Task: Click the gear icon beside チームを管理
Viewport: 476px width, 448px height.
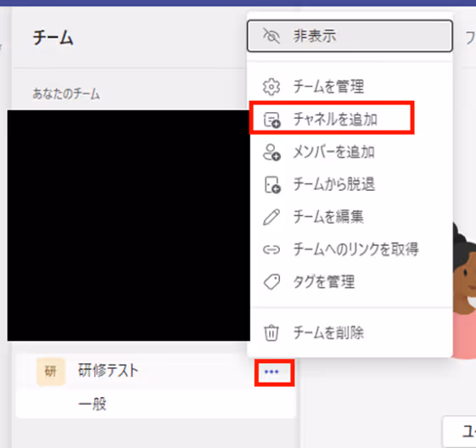Action: point(271,87)
